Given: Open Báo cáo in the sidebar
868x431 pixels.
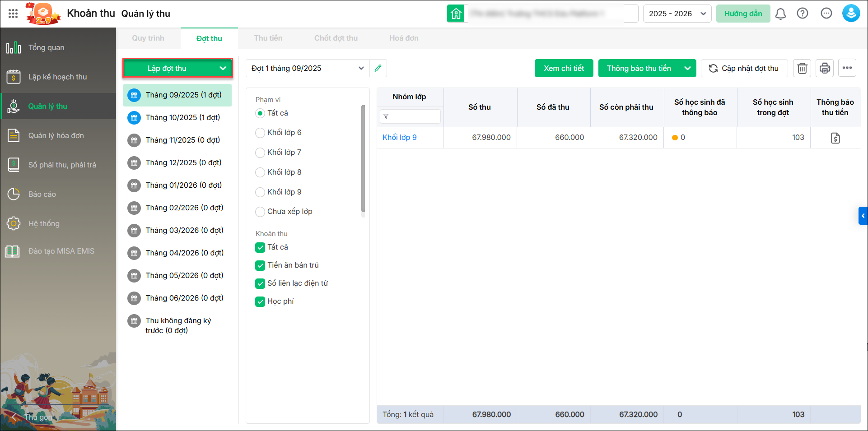Looking at the screenshot, I should click(42, 194).
